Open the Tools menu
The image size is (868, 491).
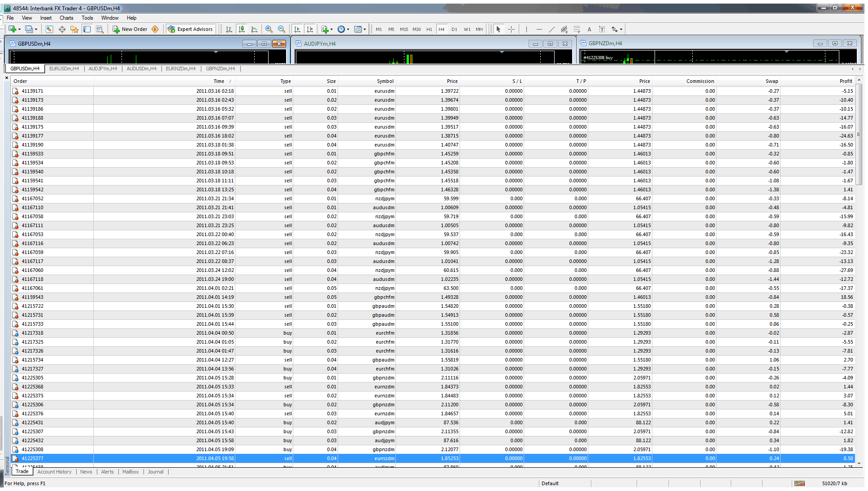pos(87,18)
